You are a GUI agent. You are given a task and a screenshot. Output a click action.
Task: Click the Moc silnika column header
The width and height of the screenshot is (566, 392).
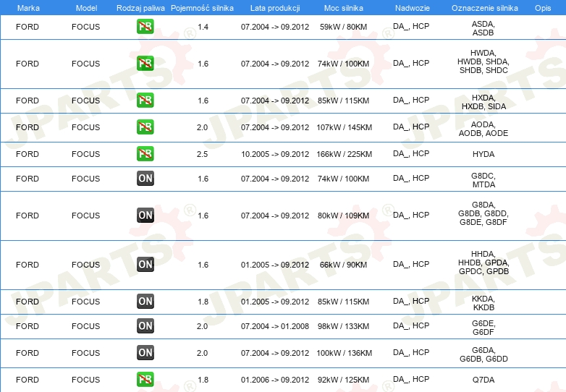[x=344, y=8]
